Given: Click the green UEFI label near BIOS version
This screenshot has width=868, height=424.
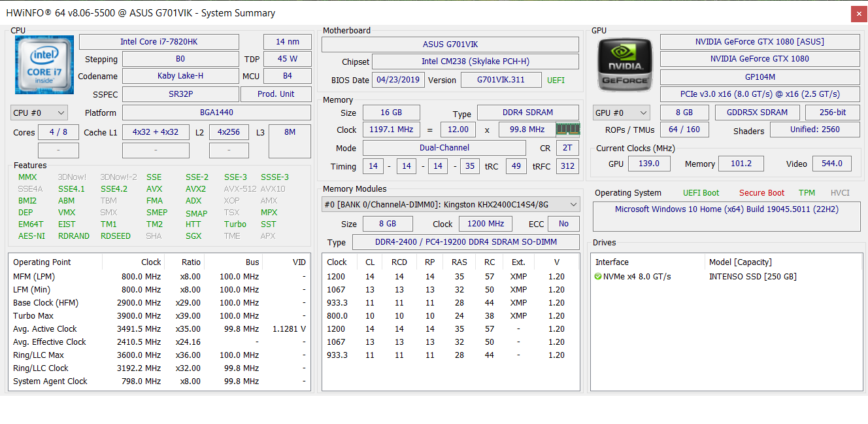Looking at the screenshot, I should (556, 80).
